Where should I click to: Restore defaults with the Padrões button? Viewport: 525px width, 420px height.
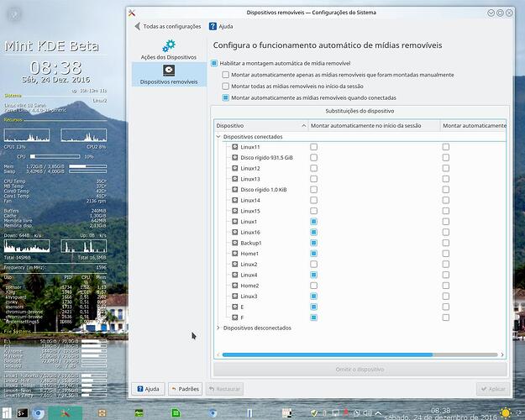pos(185,389)
